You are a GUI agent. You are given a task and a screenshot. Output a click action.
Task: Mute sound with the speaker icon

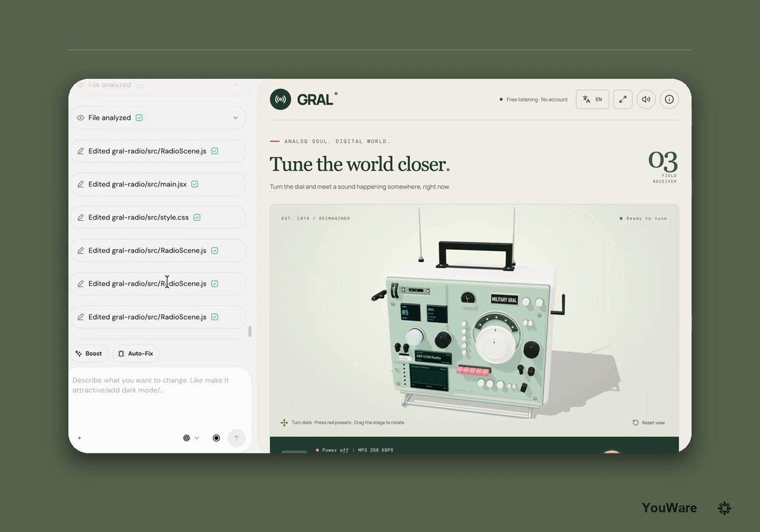(x=646, y=100)
